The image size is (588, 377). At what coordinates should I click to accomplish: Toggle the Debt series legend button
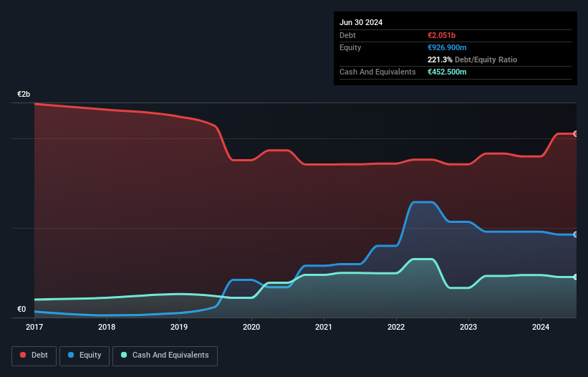[x=34, y=355]
